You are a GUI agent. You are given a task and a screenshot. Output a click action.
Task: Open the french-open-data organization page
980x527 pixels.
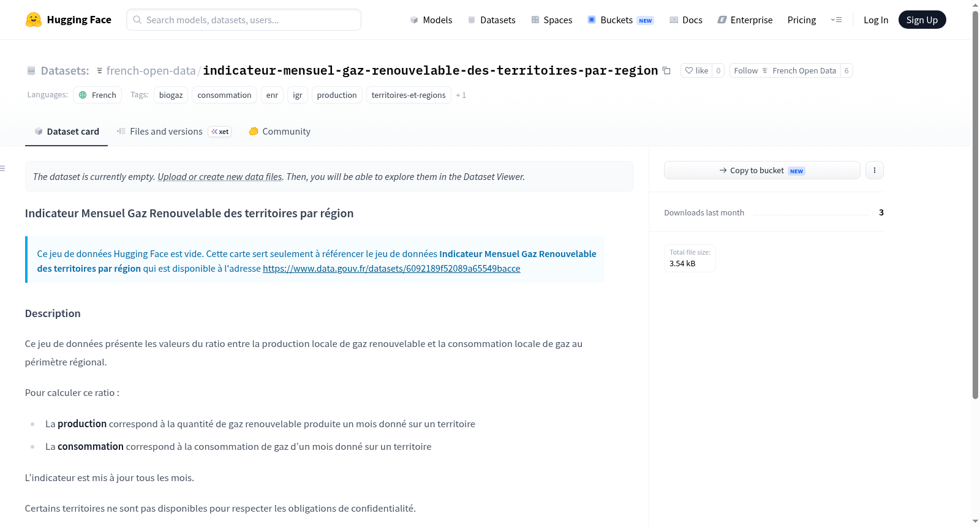151,70
